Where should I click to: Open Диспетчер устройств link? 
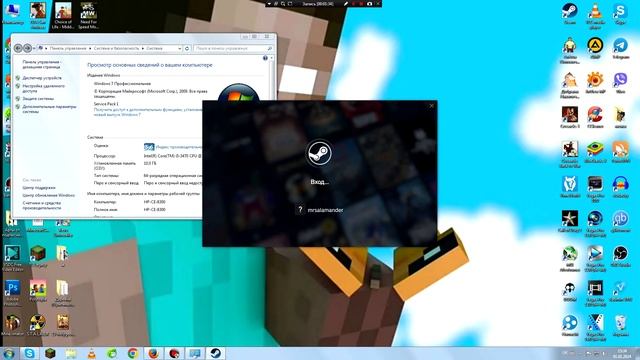[42, 78]
